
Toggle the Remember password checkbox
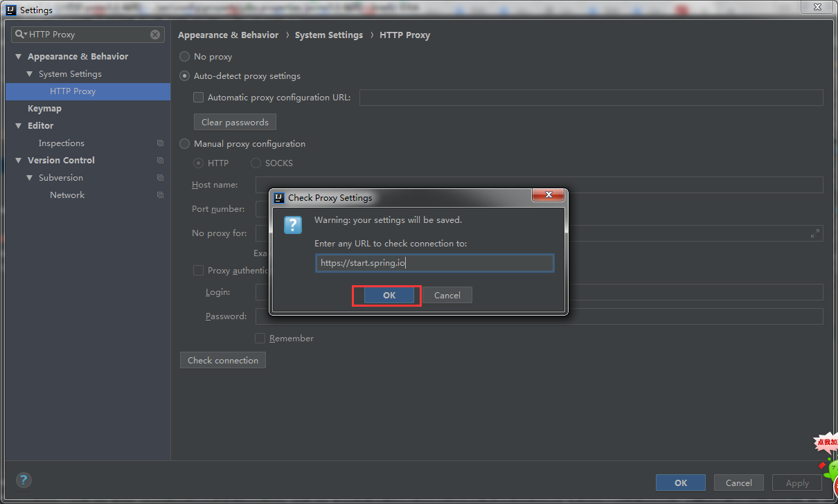click(260, 339)
